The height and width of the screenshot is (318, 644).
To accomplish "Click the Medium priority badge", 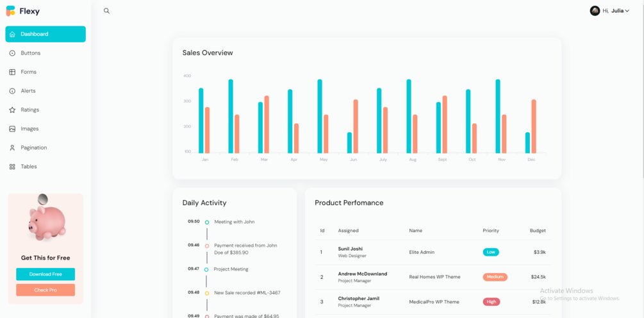I will (x=495, y=277).
